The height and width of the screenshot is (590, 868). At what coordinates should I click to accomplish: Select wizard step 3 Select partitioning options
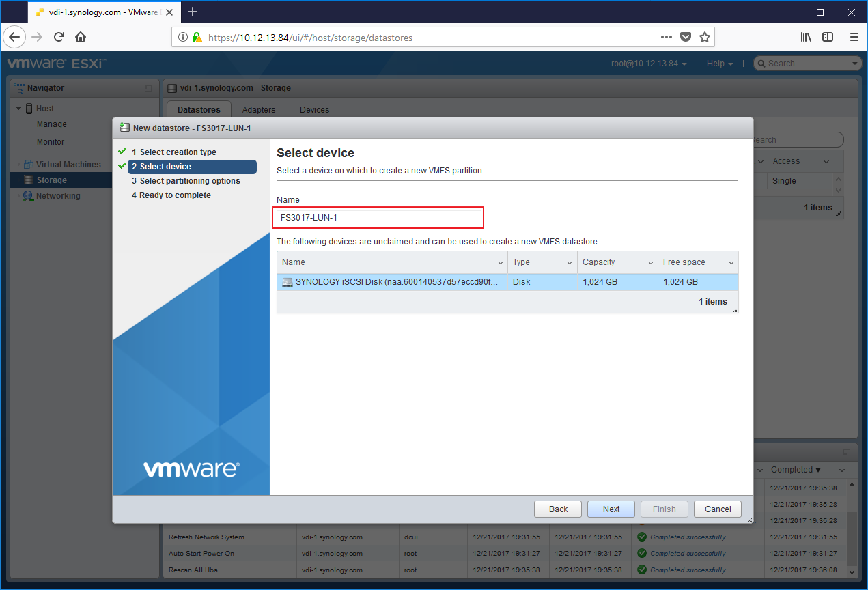[x=186, y=181]
